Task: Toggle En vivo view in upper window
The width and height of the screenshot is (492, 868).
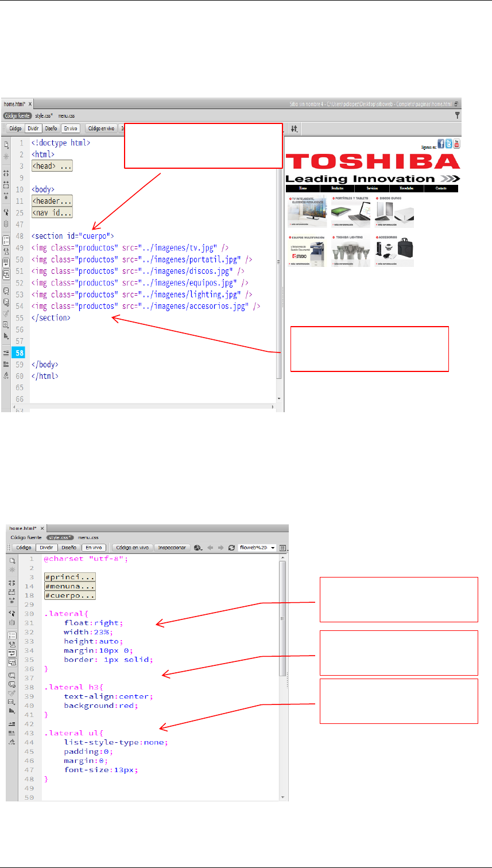Action: 71,129
